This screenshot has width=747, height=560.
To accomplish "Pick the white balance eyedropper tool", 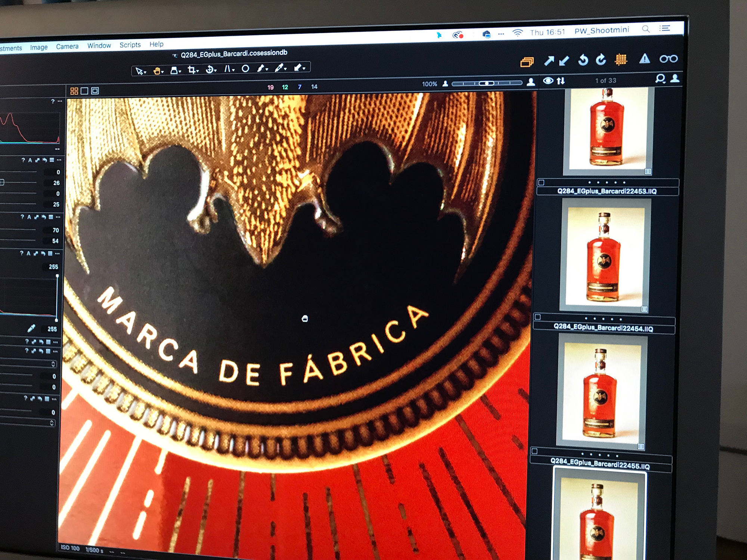I will point(279,68).
